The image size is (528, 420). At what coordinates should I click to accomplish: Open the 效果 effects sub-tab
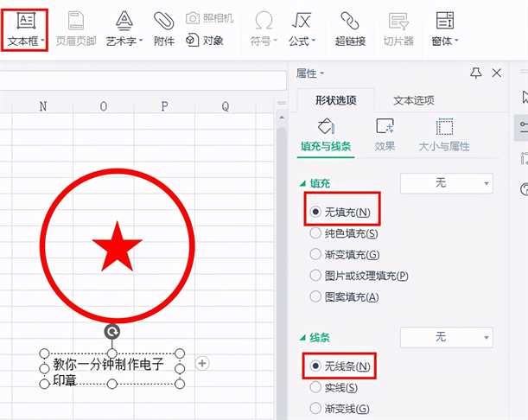(385, 135)
